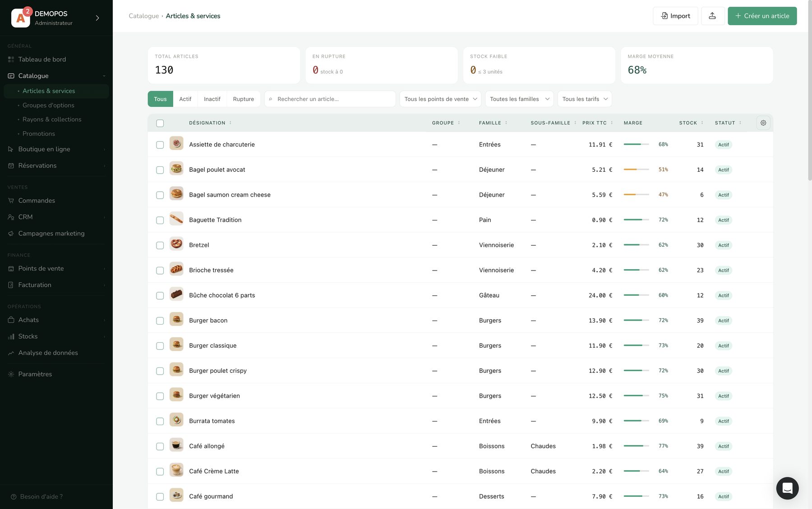Image resolution: width=812 pixels, height=509 pixels.
Task: Open the chat support bubble icon
Action: (x=787, y=488)
